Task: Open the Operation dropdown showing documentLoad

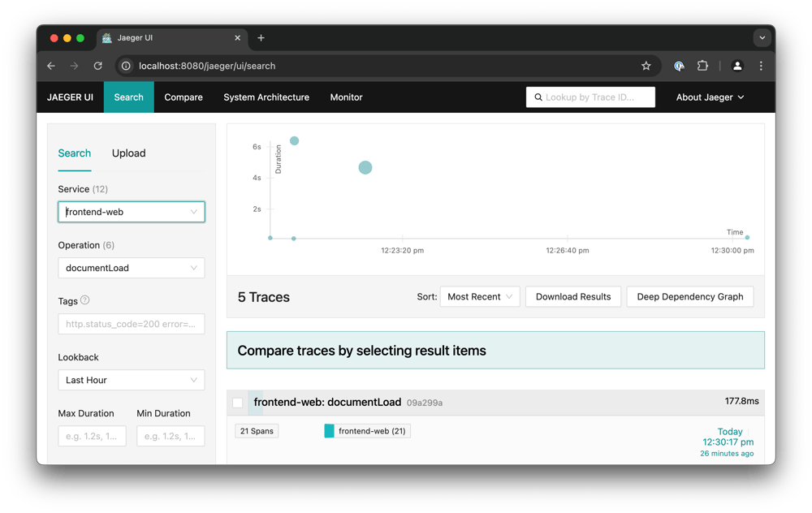Action: click(x=132, y=268)
